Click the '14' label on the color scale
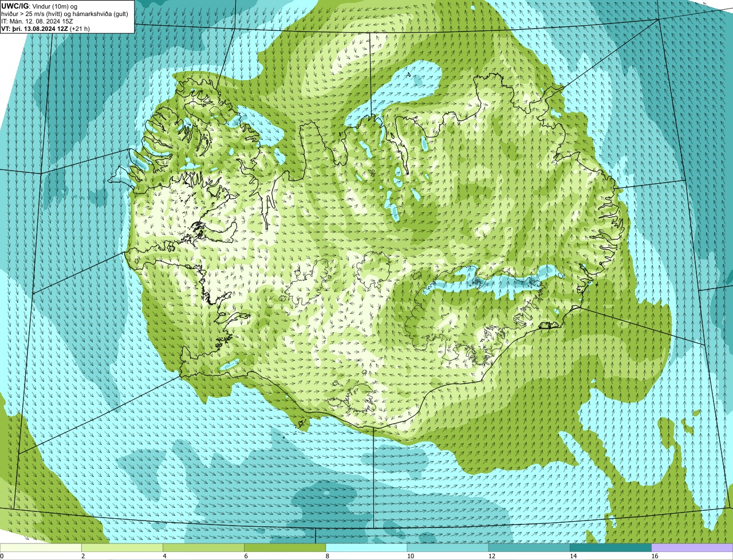 click(573, 556)
